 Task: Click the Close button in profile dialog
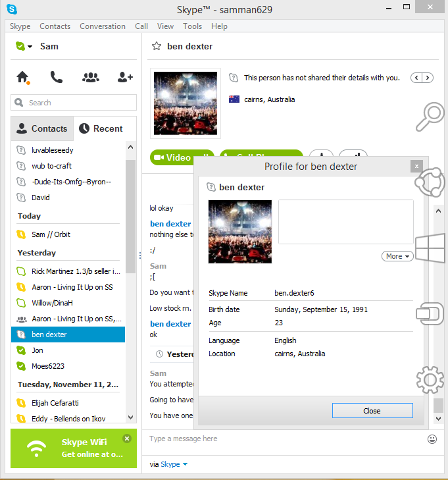point(372,410)
